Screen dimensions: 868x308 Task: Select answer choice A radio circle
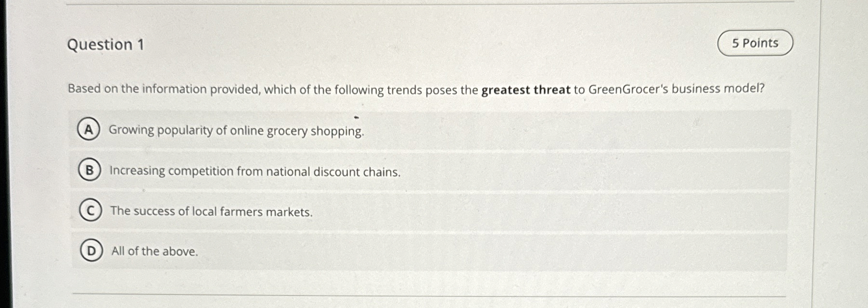(89, 129)
